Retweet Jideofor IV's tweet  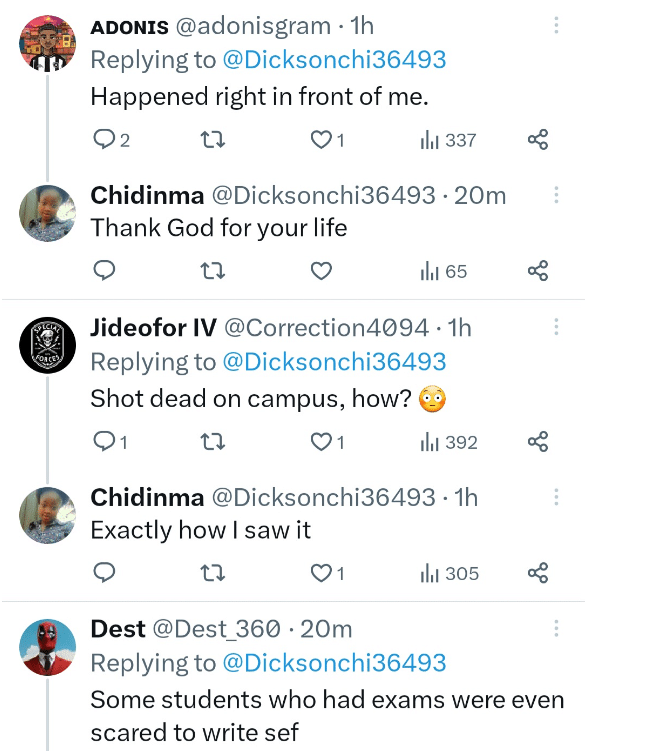click(213, 442)
